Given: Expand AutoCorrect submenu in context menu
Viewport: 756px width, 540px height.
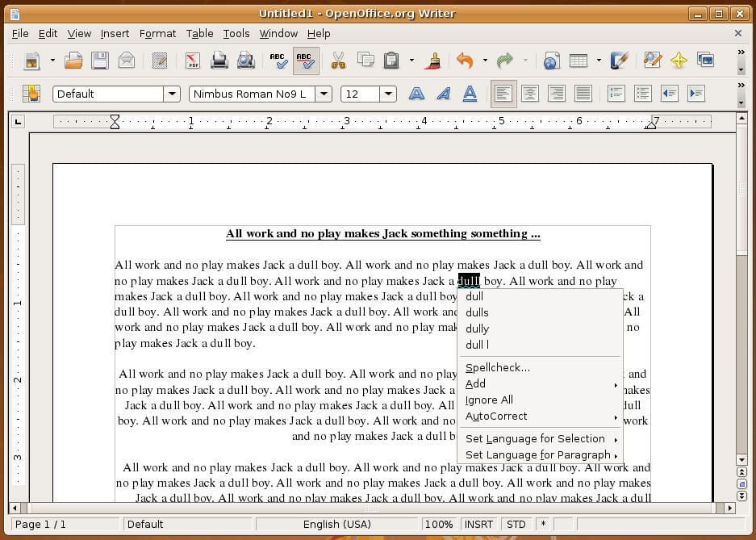Looking at the screenshot, I should point(540,417).
